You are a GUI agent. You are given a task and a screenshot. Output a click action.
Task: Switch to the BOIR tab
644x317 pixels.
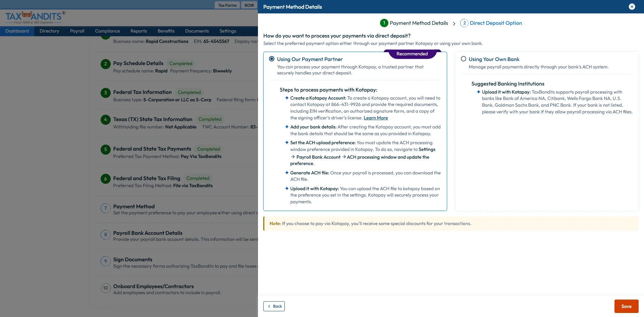249,5
